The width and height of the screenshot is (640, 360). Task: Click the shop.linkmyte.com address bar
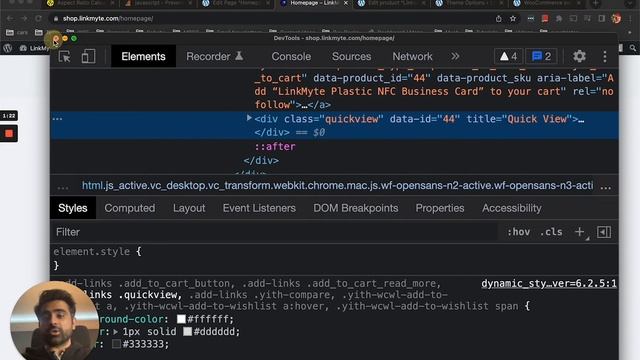108,19
